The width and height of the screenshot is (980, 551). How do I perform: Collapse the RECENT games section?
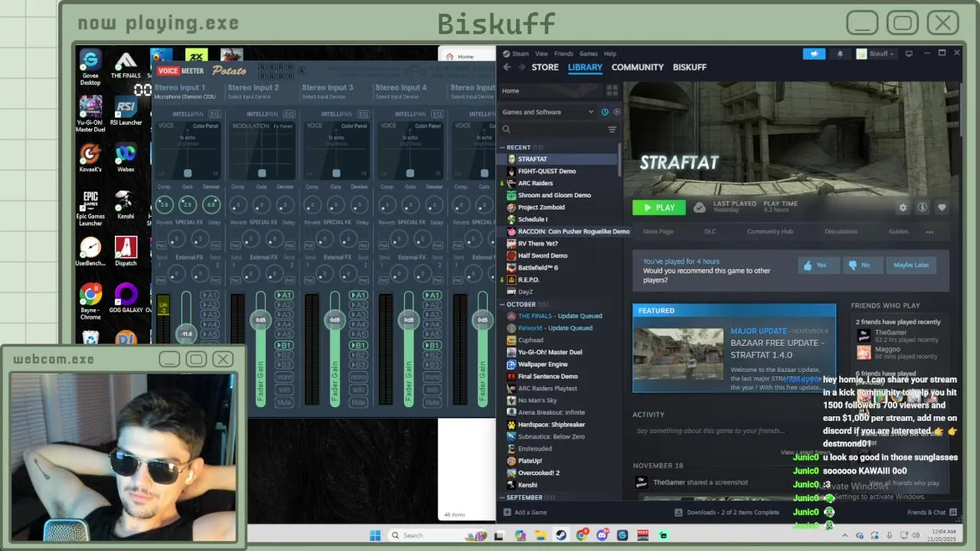tap(503, 148)
